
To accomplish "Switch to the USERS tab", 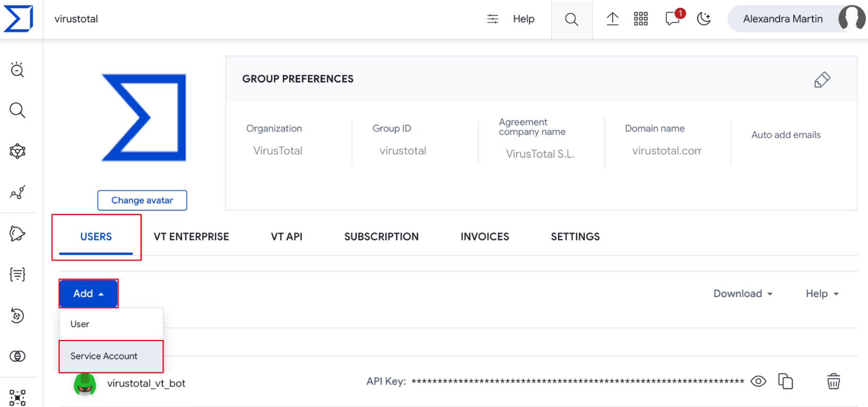I will (x=96, y=237).
